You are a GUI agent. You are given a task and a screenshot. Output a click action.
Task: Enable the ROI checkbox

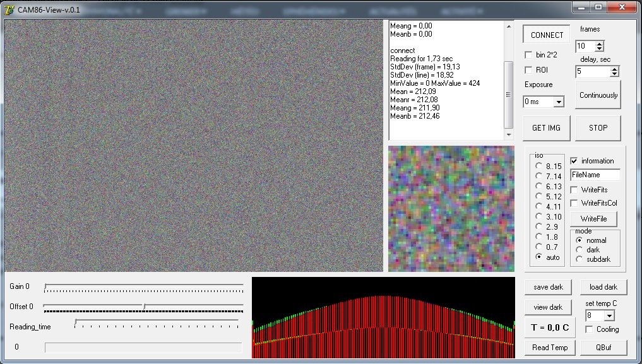pos(528,70)
